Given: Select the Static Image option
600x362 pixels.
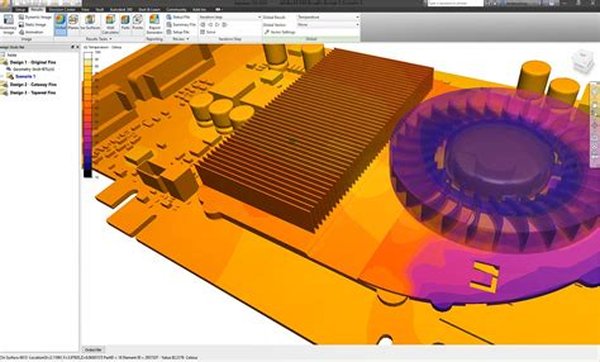Looking at the screenshot, I should 33,24.
